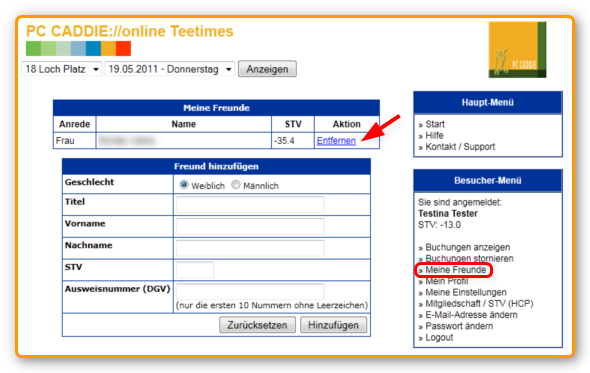Click the Zurücksetzen button
The image size is (590, 373).
257,325
